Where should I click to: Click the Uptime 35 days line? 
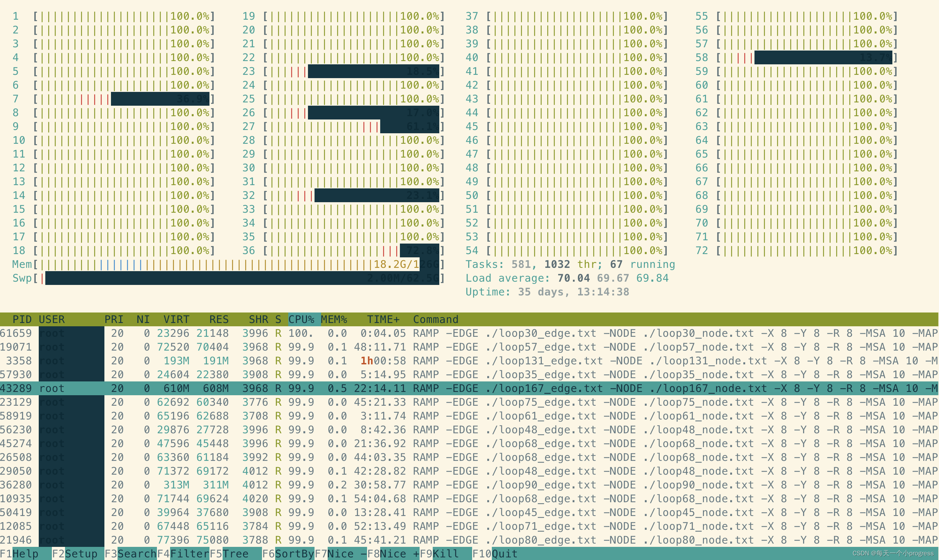547,292
